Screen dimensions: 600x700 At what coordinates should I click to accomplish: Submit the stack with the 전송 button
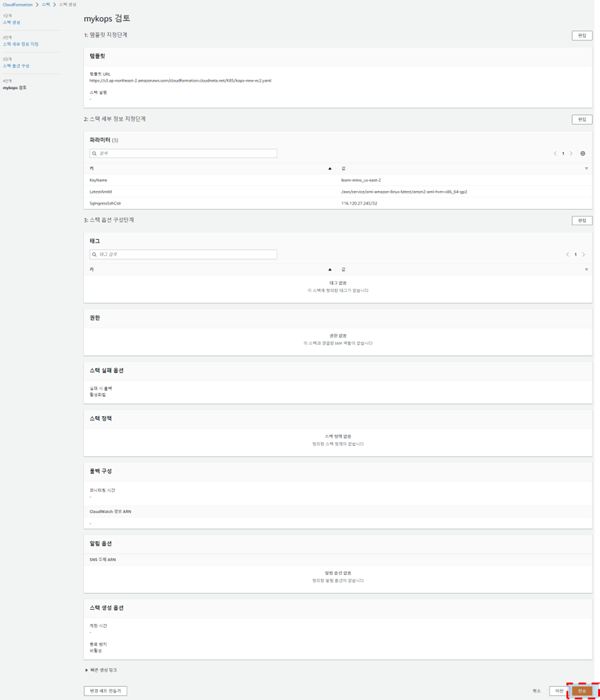[582, 691]
